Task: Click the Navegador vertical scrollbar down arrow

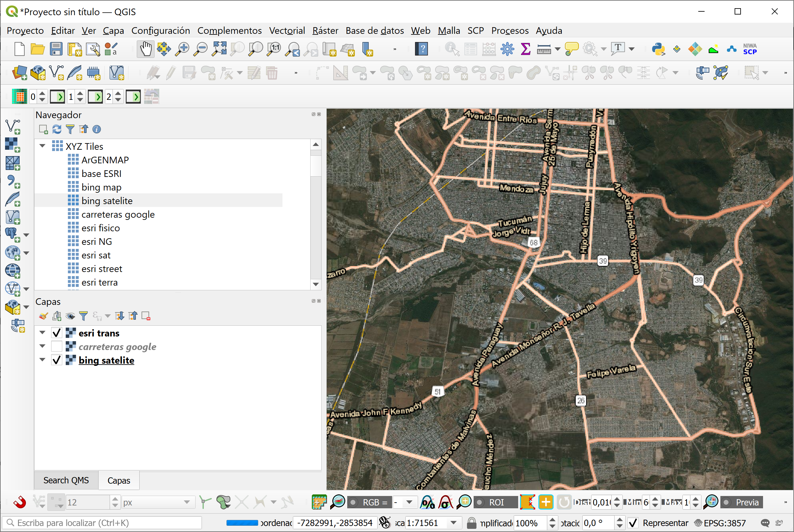Action: (316, 284)
